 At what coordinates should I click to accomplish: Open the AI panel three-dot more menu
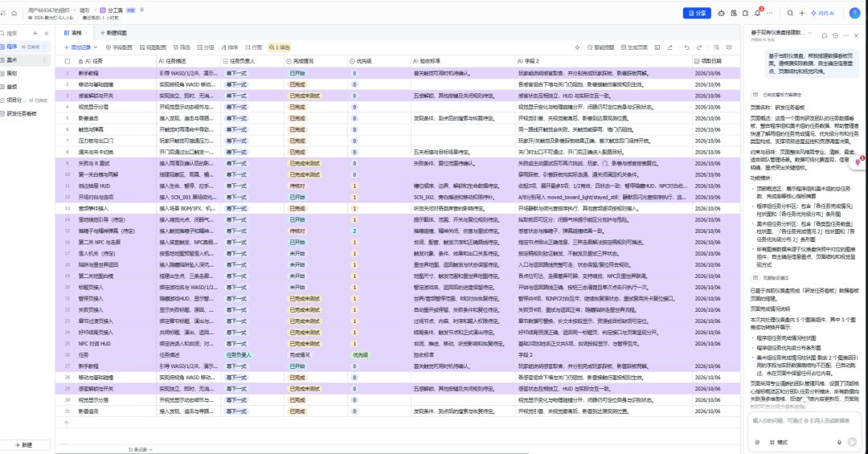point(845,35)
